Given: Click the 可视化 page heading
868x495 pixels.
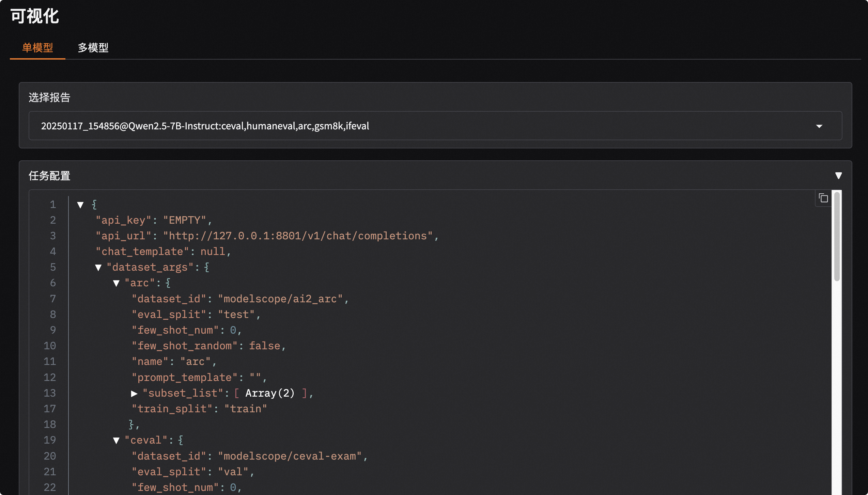Looking at the screenshot, I should 35,16.
